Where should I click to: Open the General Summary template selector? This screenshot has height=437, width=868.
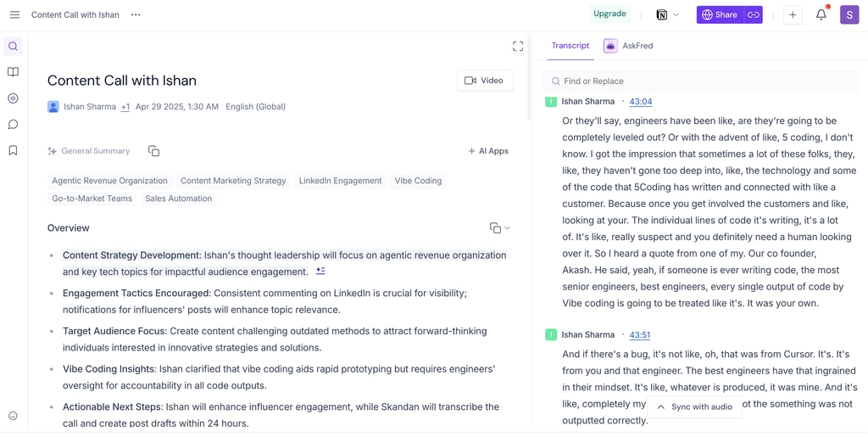point(89,151)
